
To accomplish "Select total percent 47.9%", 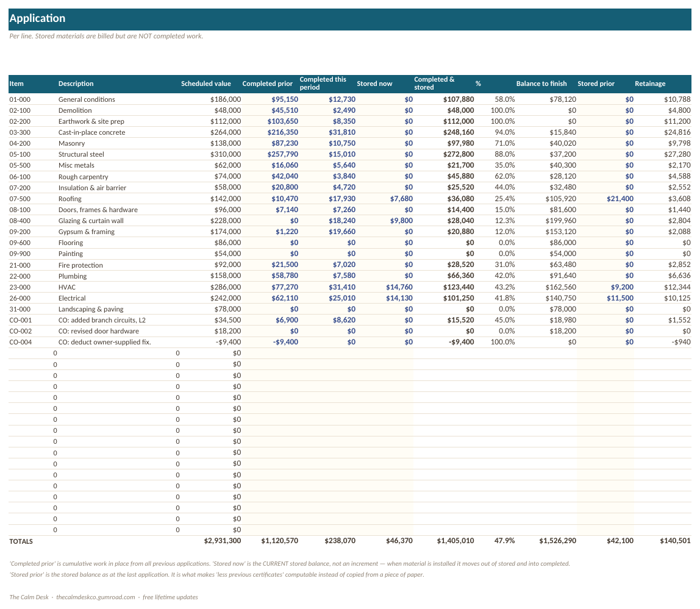I will 504,541.
